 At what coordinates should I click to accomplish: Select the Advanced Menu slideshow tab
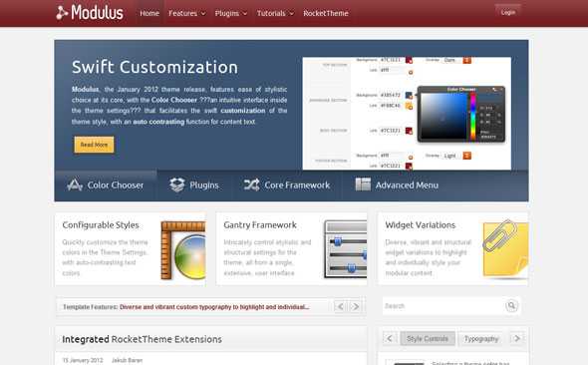click(x=397, y=184)
